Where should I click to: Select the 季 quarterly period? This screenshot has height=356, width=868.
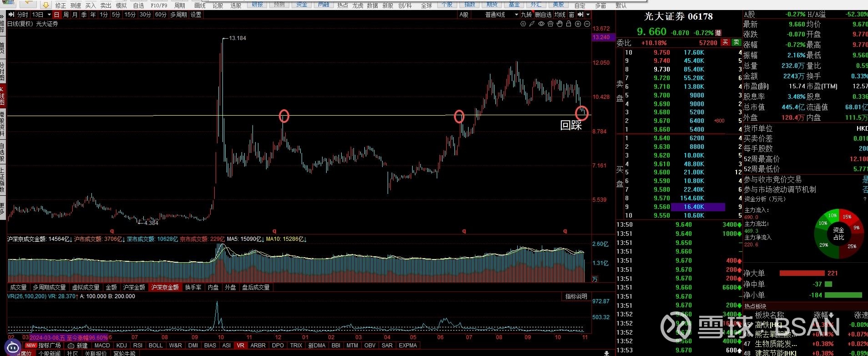tap(84, 15)
